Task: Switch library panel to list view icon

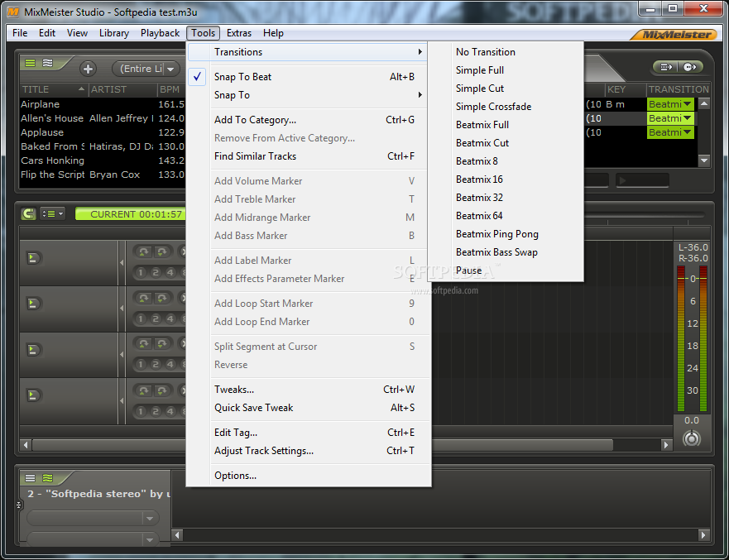Action: click(31, 63)
